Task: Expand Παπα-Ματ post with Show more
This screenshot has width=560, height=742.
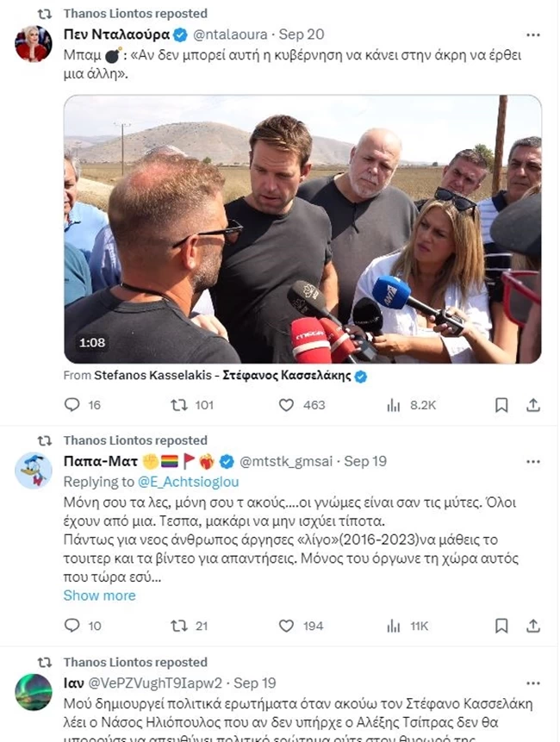Action: coord(99,595)
